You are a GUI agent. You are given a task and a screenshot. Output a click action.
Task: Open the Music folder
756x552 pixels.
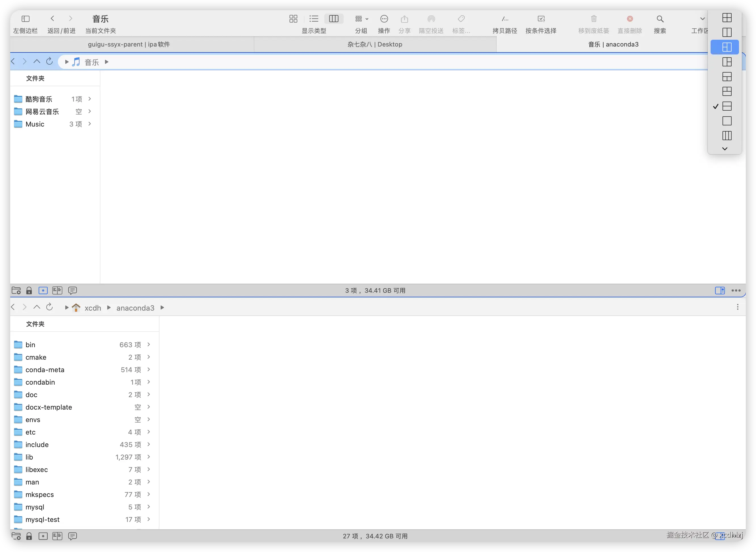pyautogui.click(x=35, y=124)
